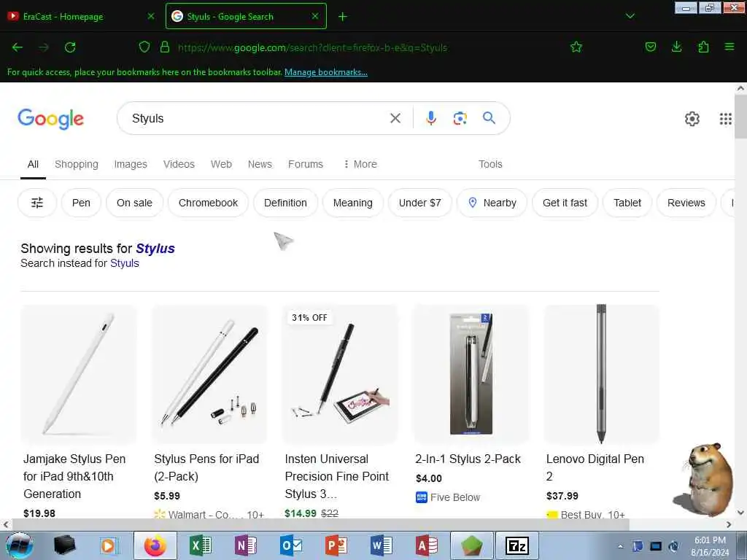Search instead for Styuls link
This screenshot has width=747, height=560.
pyautogui.click(x=124, y=263)
